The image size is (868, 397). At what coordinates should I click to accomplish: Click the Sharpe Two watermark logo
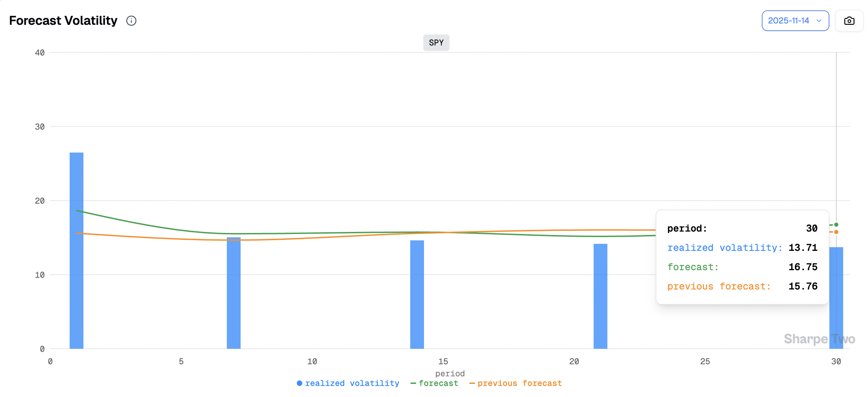pos(819,339)
